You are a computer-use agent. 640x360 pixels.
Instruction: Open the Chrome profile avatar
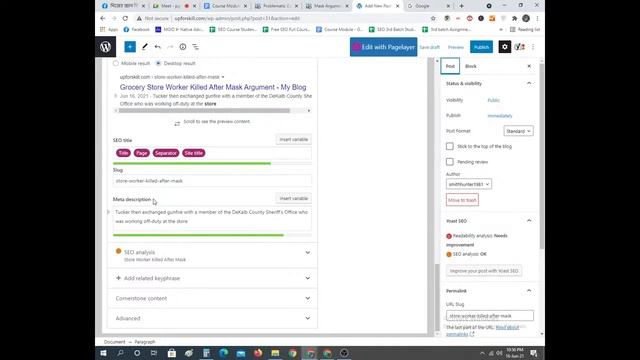(x=526, y=18)
